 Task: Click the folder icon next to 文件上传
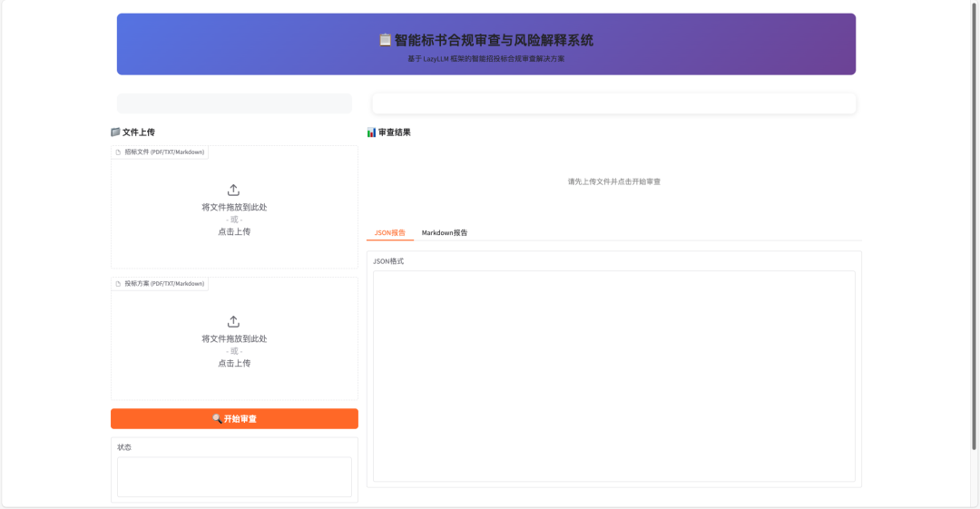[x=115, y=132]
